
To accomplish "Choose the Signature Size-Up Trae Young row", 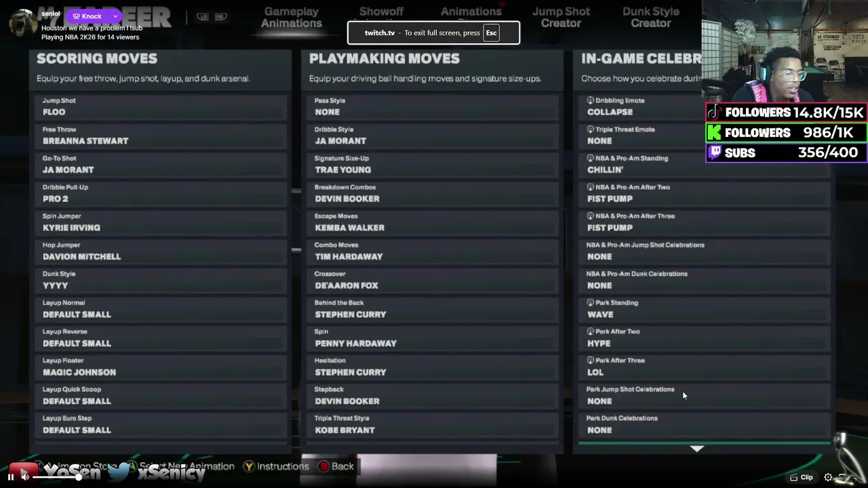I will [x=433, y=164].
